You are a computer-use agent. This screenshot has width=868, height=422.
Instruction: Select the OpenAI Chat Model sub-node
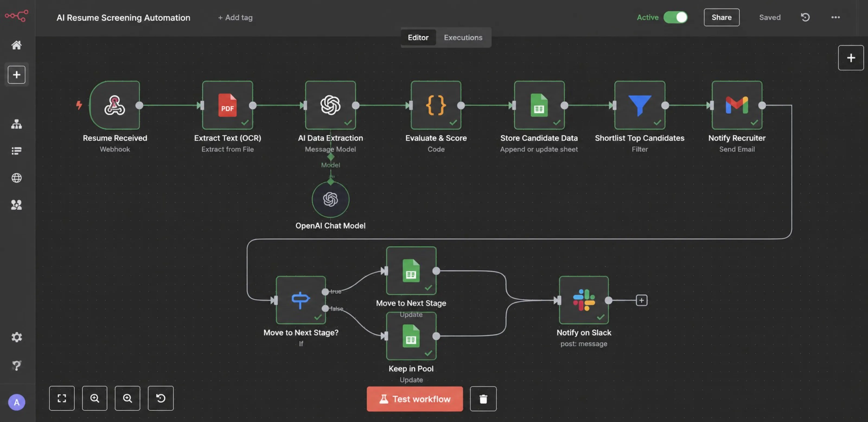click(330, 199)
